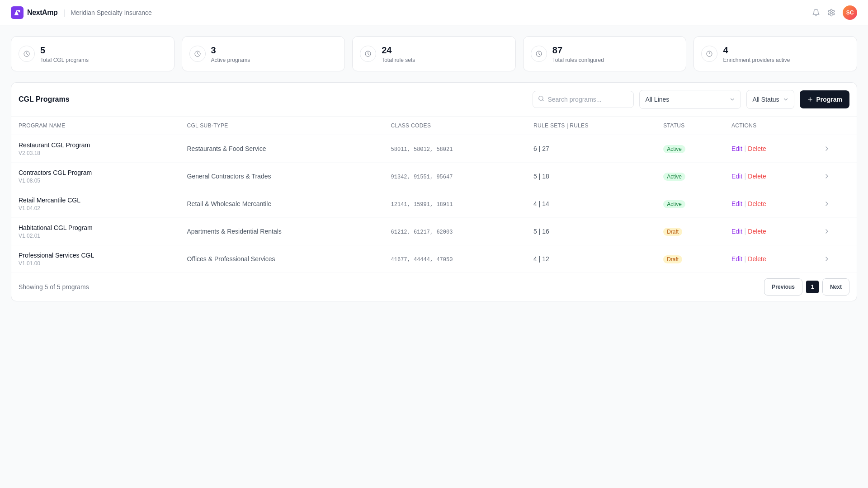
Task: Open the All Lines dropdown
Action: (x=690, y=99)
